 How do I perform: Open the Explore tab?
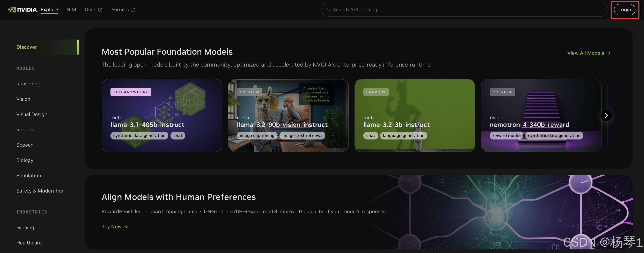click(x=49, y=10)
